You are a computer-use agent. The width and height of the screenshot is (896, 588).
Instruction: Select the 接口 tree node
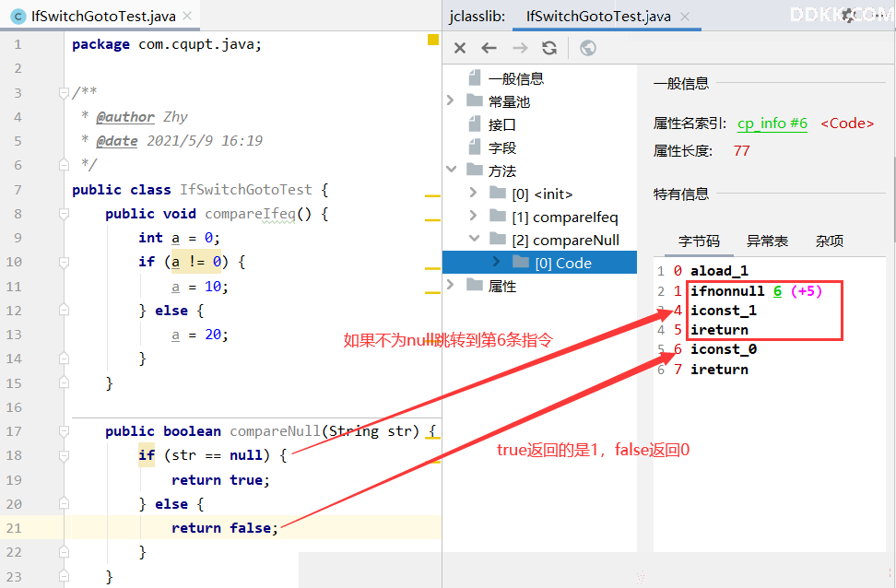(502, 124)
